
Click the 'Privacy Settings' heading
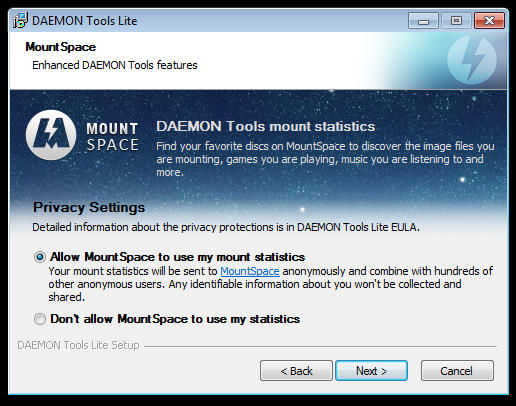pyautogui.click(x=89, y=207)
